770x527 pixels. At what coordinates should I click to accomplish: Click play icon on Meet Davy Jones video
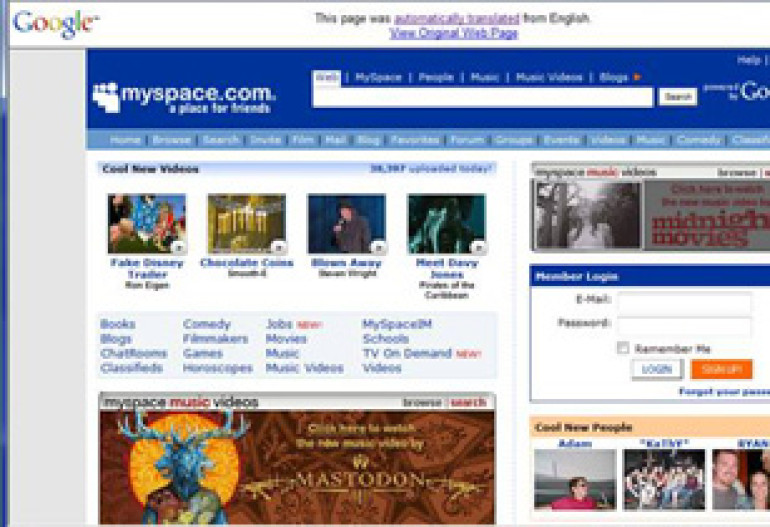click(x=478, y=247)
